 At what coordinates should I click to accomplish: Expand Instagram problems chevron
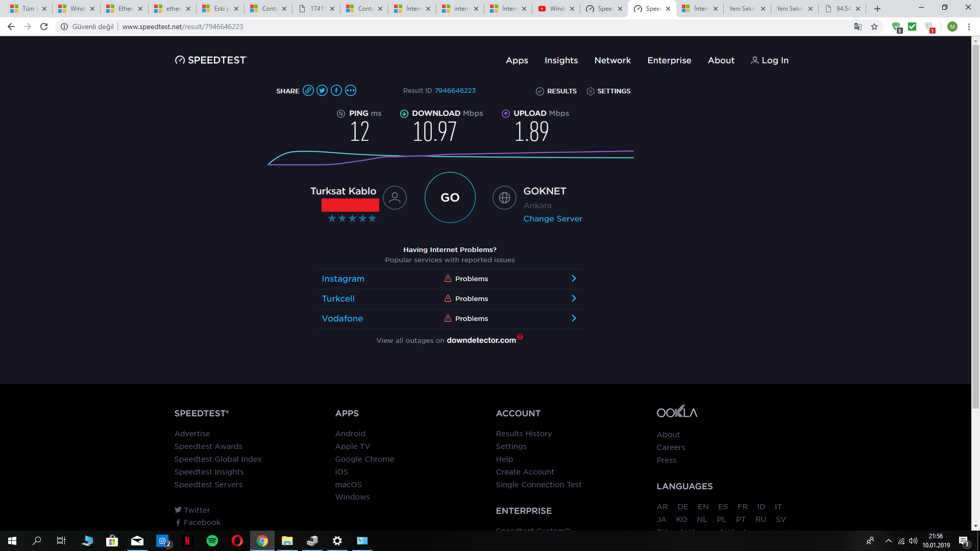coord(574,279)
